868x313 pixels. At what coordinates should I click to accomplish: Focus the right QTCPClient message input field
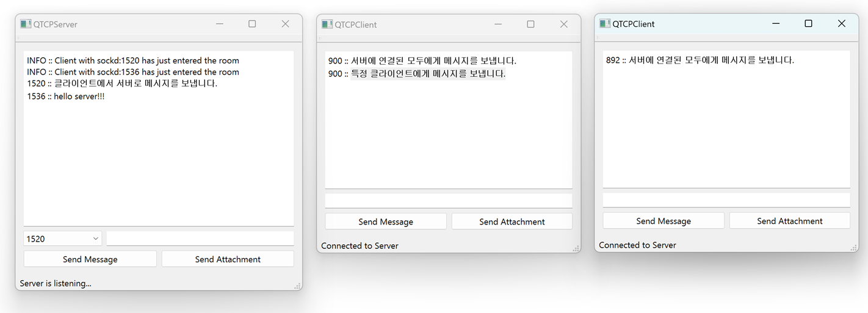coord(726,200)
